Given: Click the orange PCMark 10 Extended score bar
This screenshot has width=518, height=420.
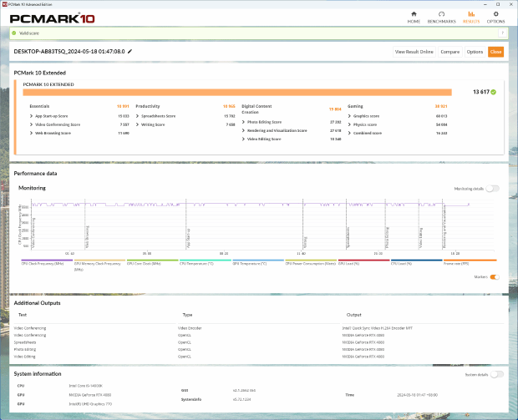Looking at the screenshot, I should pyautogui.click(x=237, y=92).
